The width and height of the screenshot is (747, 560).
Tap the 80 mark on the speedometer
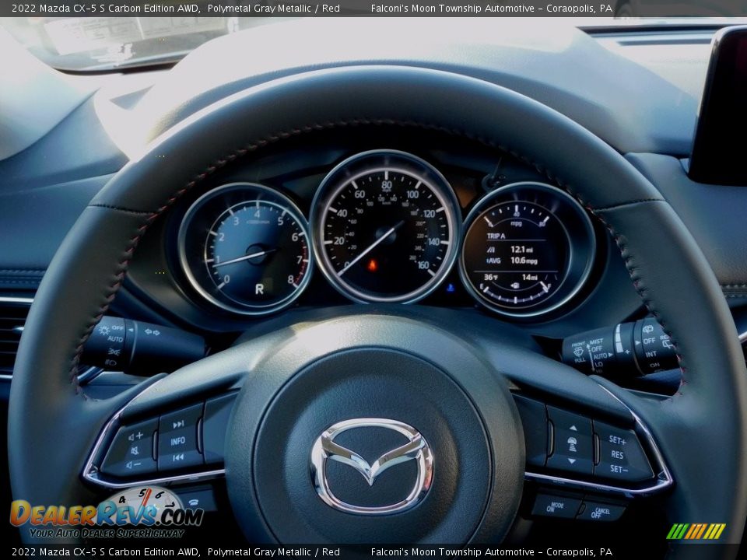pos(387,184)
